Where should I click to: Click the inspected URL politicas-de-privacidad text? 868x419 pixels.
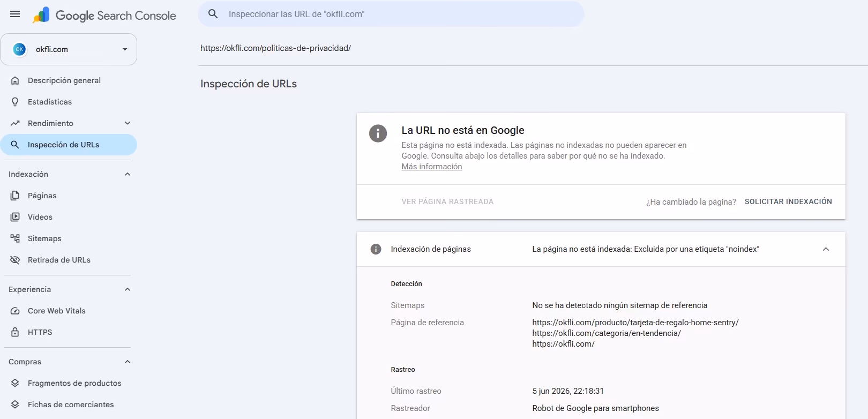point(275,48)
